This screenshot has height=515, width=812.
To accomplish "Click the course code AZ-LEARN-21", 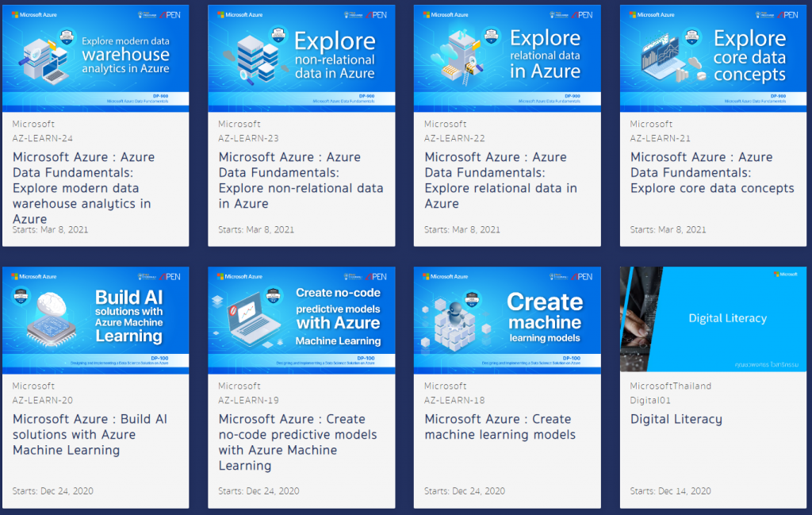I will (661, 138).
